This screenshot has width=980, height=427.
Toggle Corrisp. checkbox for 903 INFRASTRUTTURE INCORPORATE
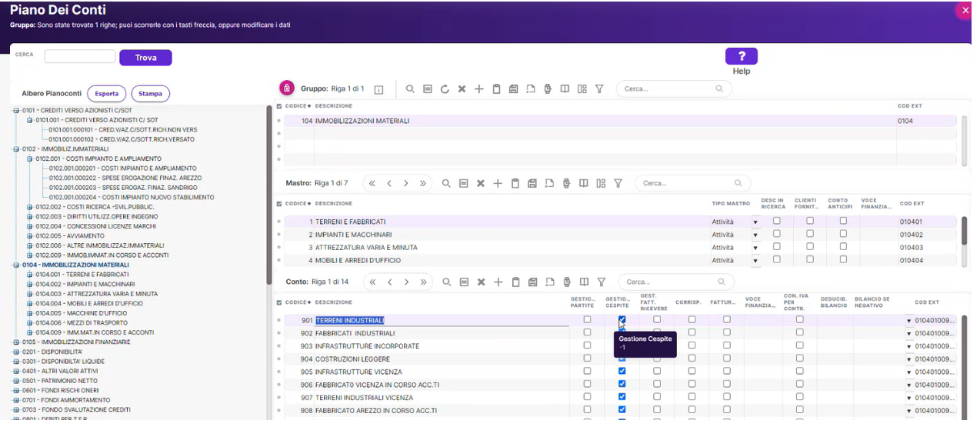[692, 345]
